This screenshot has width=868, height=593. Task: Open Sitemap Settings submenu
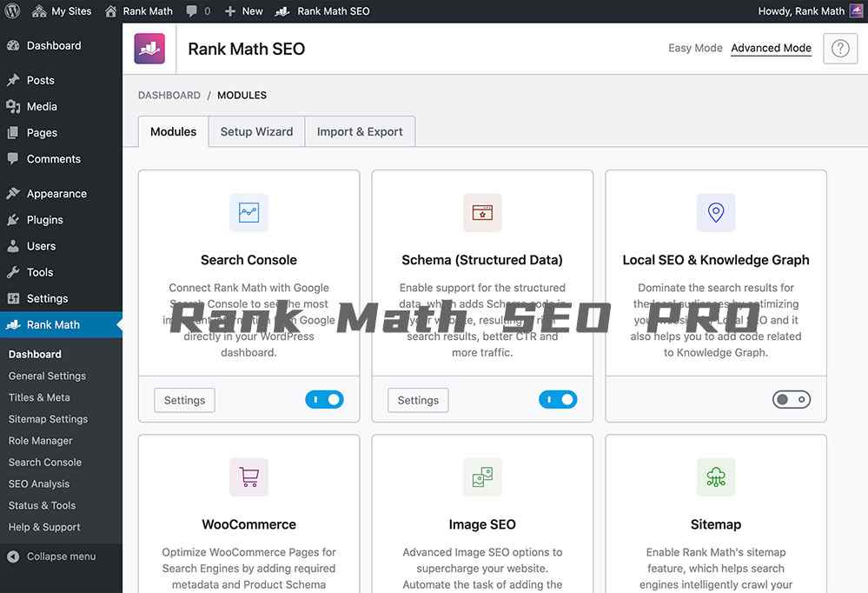[x=48, y=419]
